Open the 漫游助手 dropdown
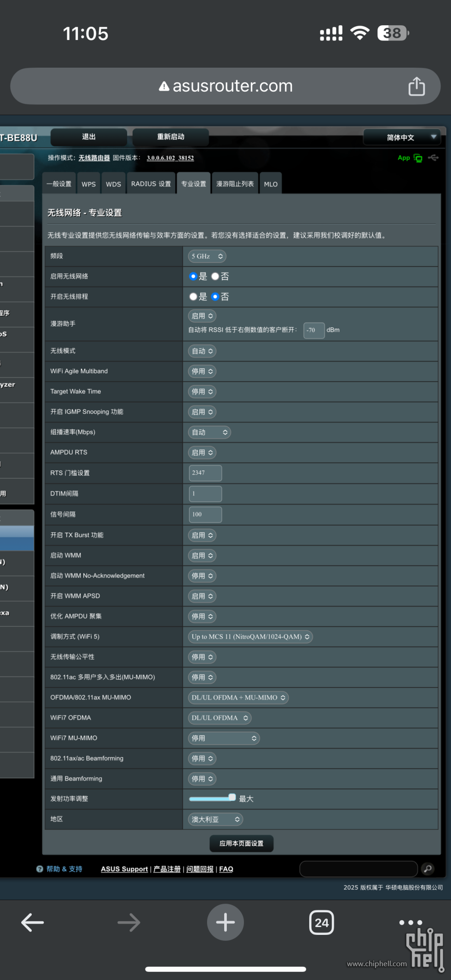 click(202, 316)
